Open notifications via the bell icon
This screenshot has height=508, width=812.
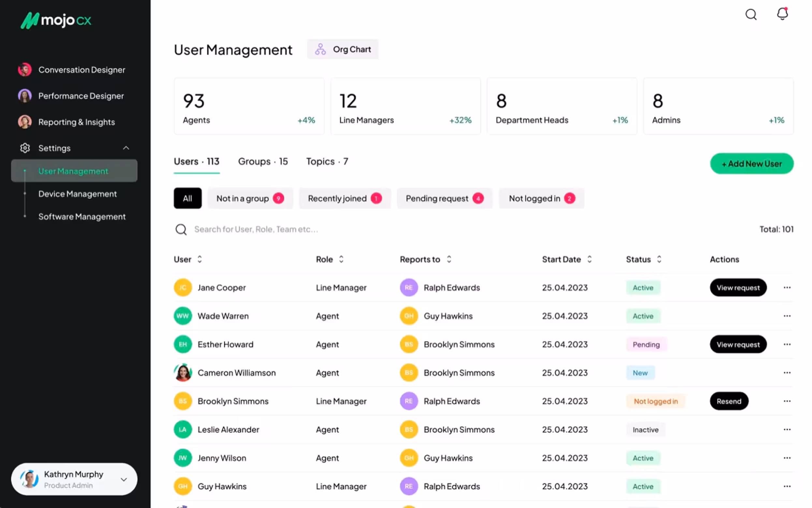coord(782,14)
